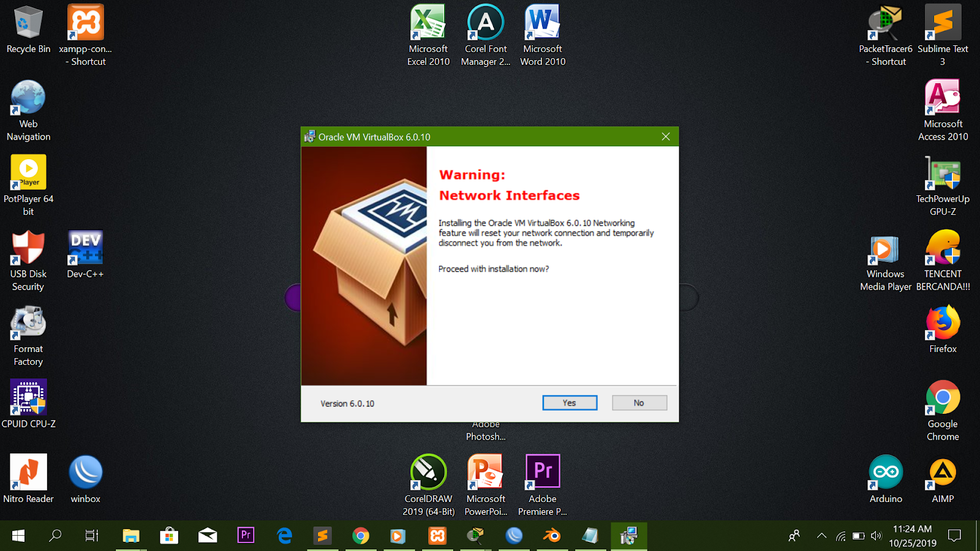The image size is (980, 551).
Task: Select the Microsoft Access 2010 icon
Action: pos(943,111)
